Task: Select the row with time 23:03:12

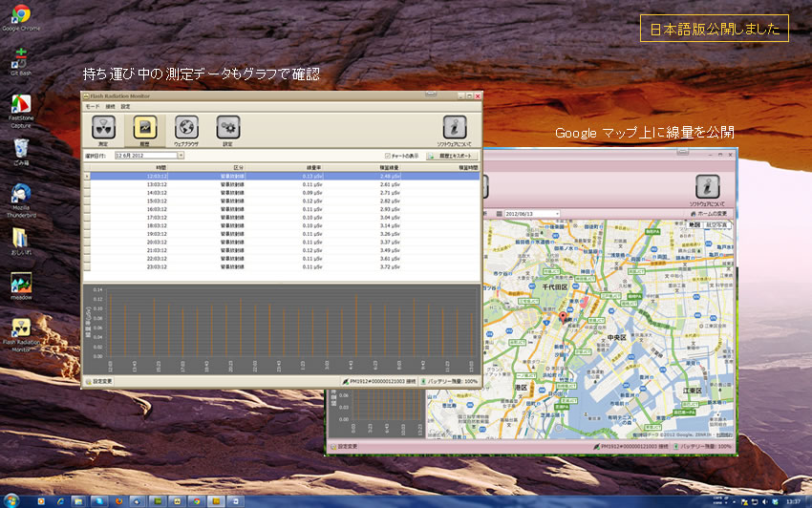Action: pyautogui.click(x=282, y=267)
